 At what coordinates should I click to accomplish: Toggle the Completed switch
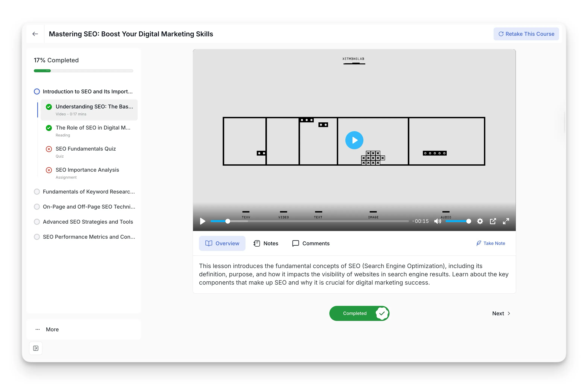coord(359,313)
